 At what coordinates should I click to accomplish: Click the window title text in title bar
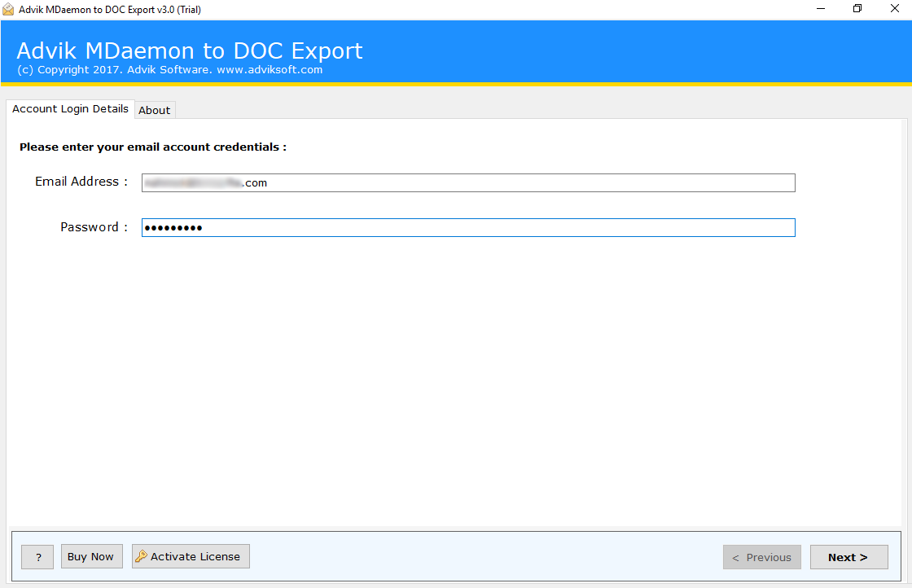click(110, 9)
